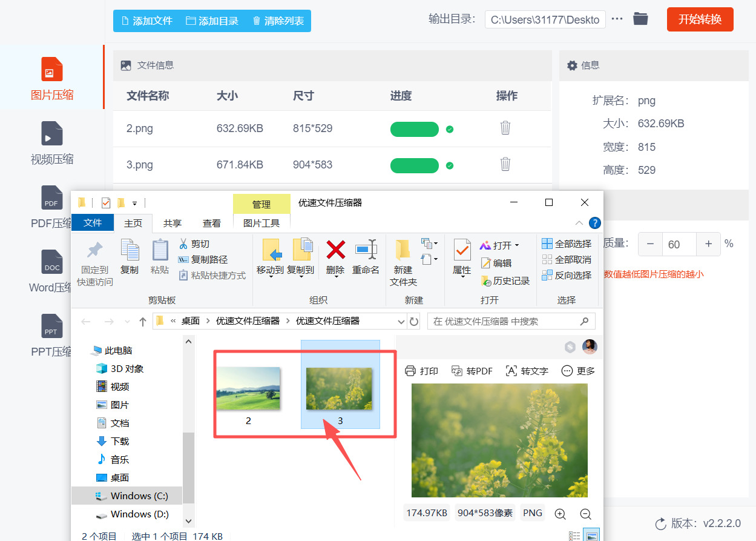The image size is (756, 541).
Task: Clear the file list with 清除列表
Action: pos(278,20)
